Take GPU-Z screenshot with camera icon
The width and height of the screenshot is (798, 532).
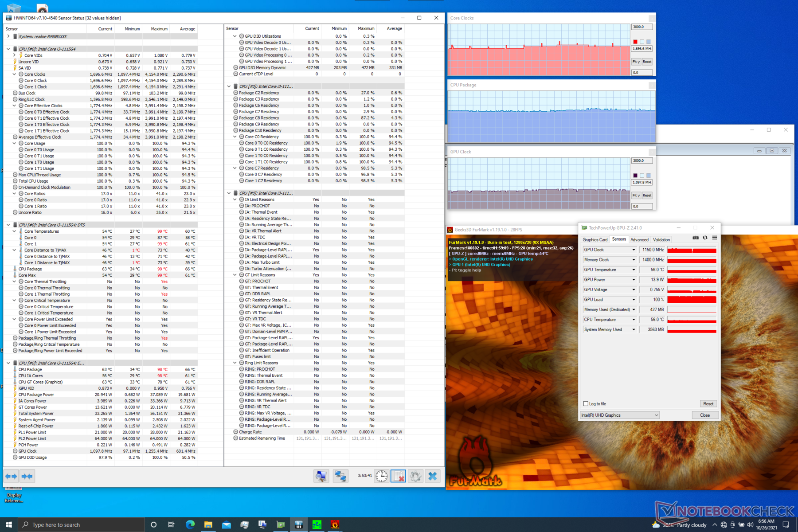coord(696,238)
